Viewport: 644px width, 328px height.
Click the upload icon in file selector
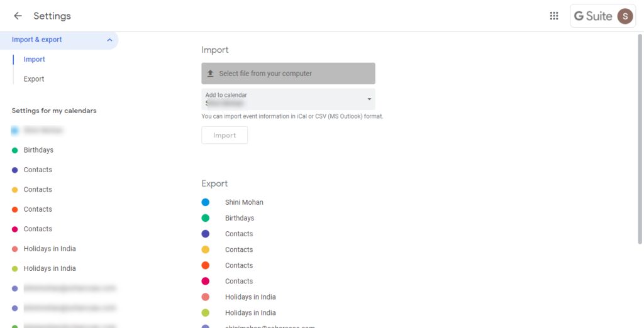tap(211, 74)
